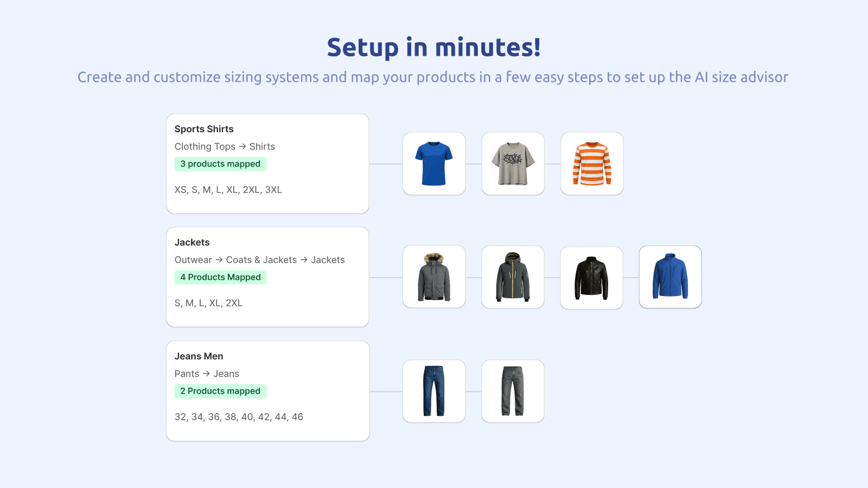Click the subtitle about the AI size advisor
Viewport: 868px width, 488px height.
click(x=433, y=77)
